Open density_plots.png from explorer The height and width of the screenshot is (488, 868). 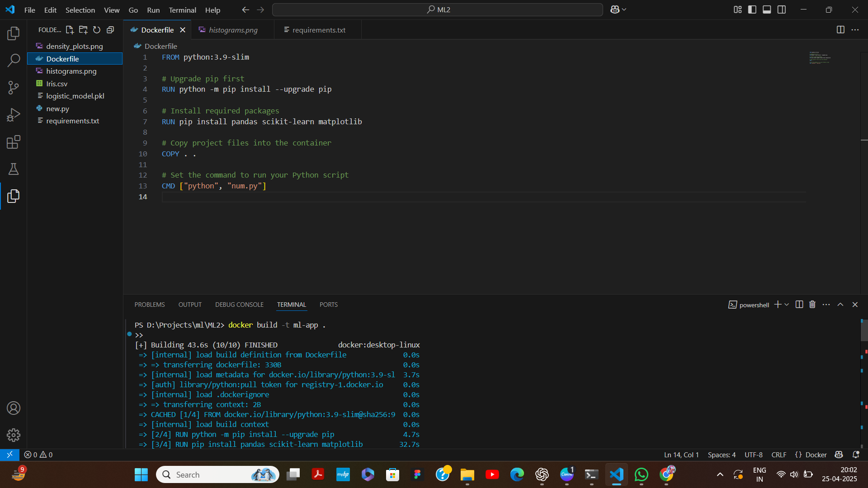click(x=75, y=46)
